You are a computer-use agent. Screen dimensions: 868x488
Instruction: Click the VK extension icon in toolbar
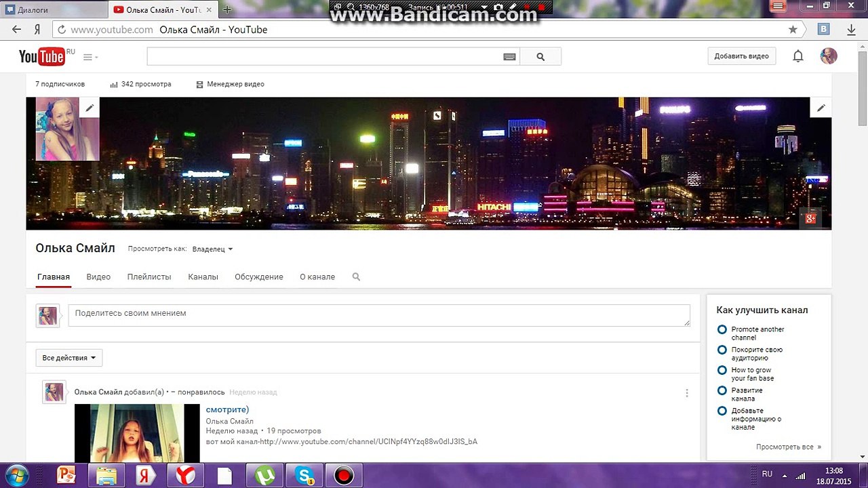tap(824, 29)
